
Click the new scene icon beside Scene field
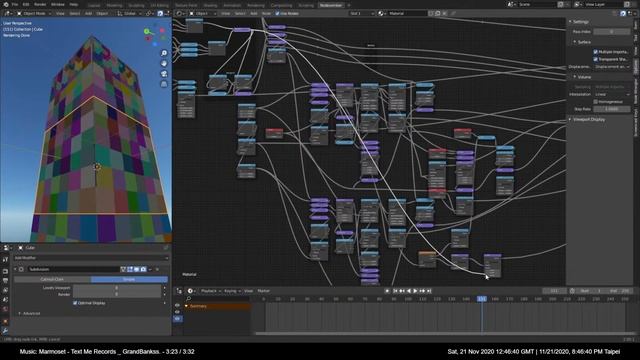click(561, 4)
